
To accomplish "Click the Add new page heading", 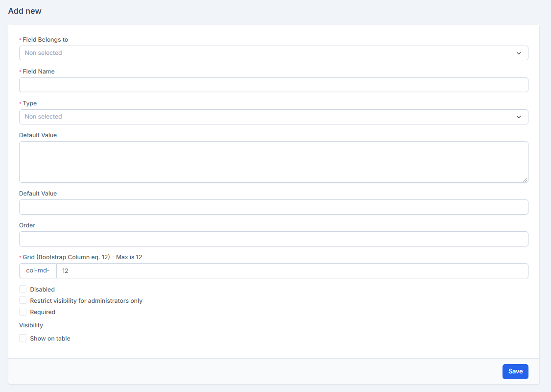I will (x=25, y=11).
